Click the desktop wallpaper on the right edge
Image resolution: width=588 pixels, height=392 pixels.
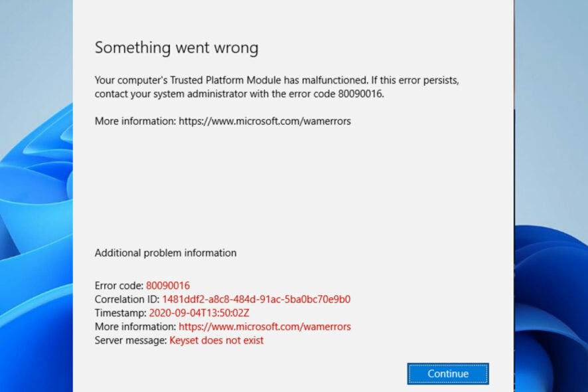point(551,199)
